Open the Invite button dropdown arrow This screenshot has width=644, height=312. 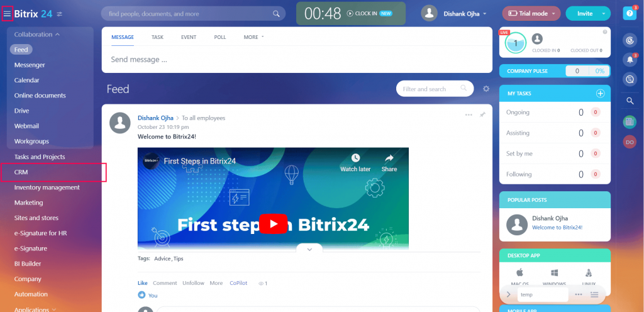(603, 14)
